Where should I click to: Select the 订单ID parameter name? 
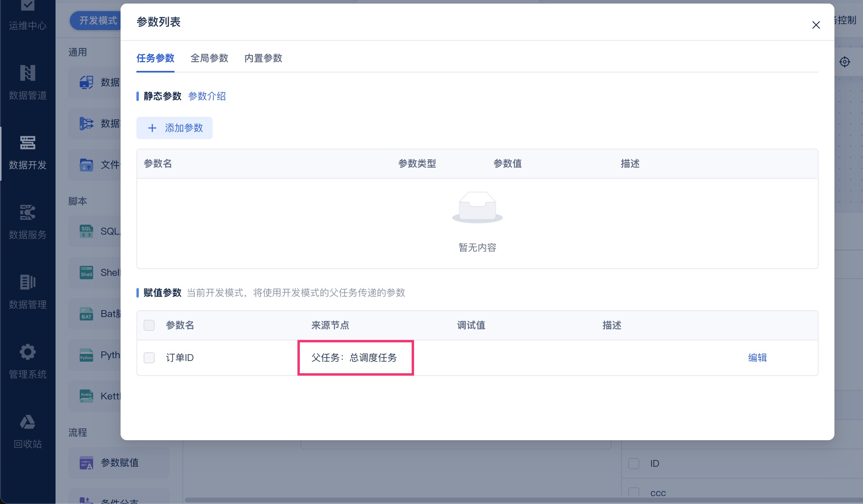coord(180,358)
